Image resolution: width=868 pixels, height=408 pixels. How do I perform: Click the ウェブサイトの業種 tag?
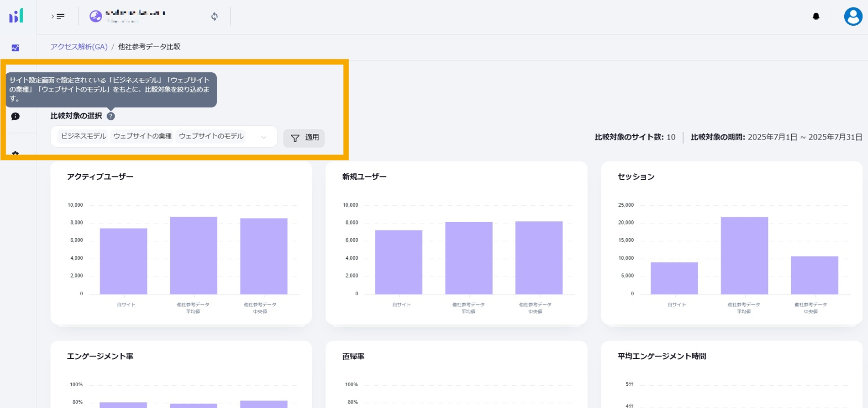coord(142,137)
